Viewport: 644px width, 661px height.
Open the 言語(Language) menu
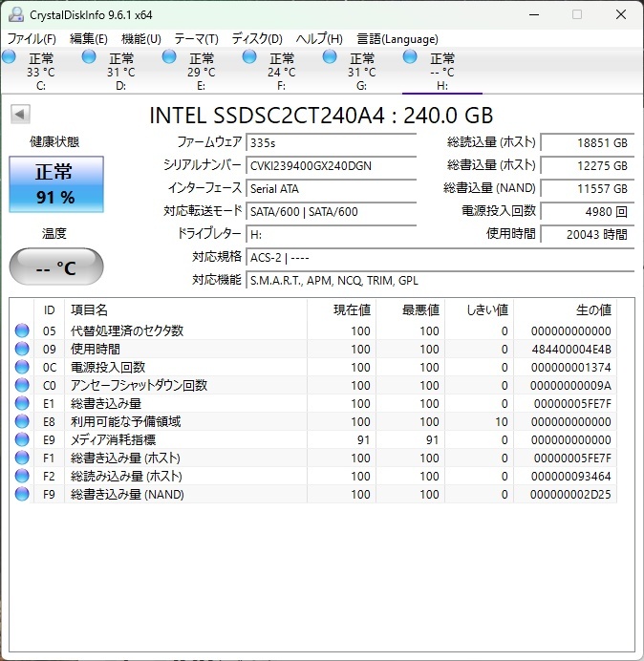click(x=397, y=39)
